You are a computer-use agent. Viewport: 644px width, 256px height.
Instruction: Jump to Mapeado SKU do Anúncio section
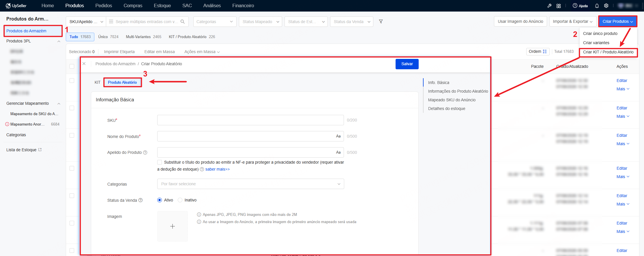[452, 100]
